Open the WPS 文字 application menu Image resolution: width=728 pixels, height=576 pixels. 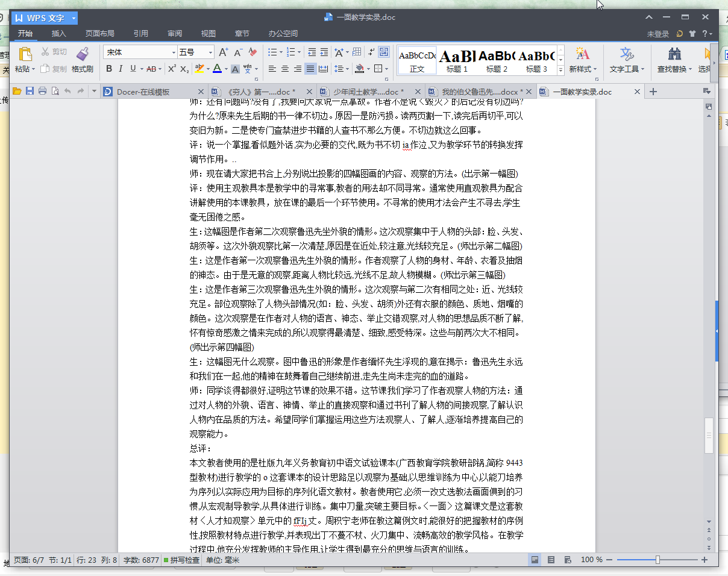click(45, 18)
